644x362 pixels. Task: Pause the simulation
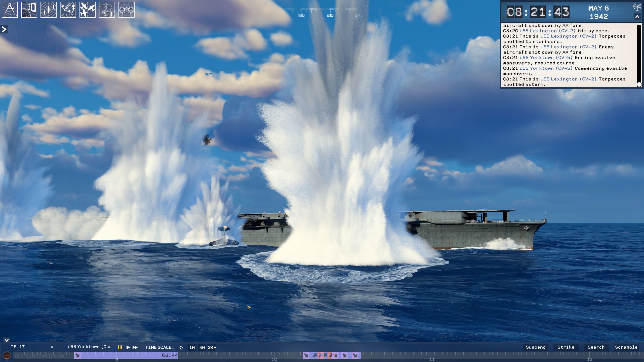click(120, 347)
